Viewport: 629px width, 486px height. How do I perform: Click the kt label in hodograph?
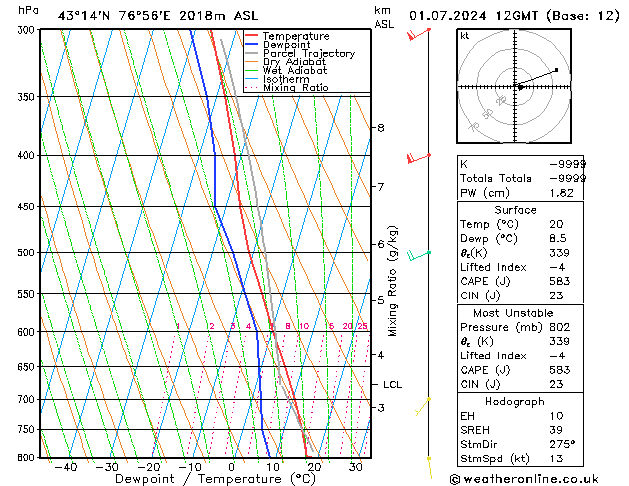[465, 36]
